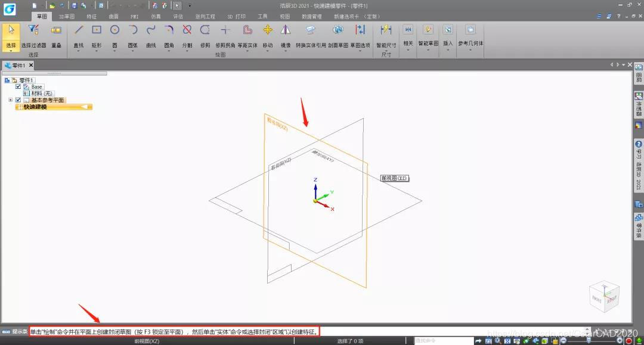Viewport: 644px width, 345px height.
Task: Open the 逆向工程 ribbon tab
Action: (x=205, y=17)
